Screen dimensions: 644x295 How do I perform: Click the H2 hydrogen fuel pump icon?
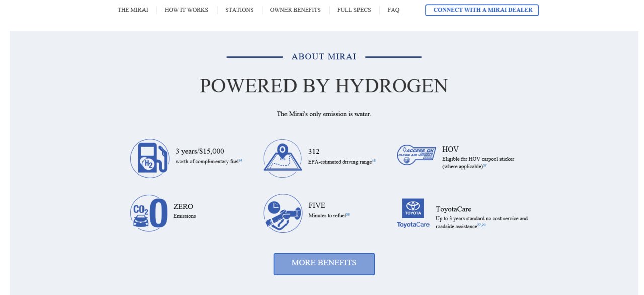tap(150, 159)
